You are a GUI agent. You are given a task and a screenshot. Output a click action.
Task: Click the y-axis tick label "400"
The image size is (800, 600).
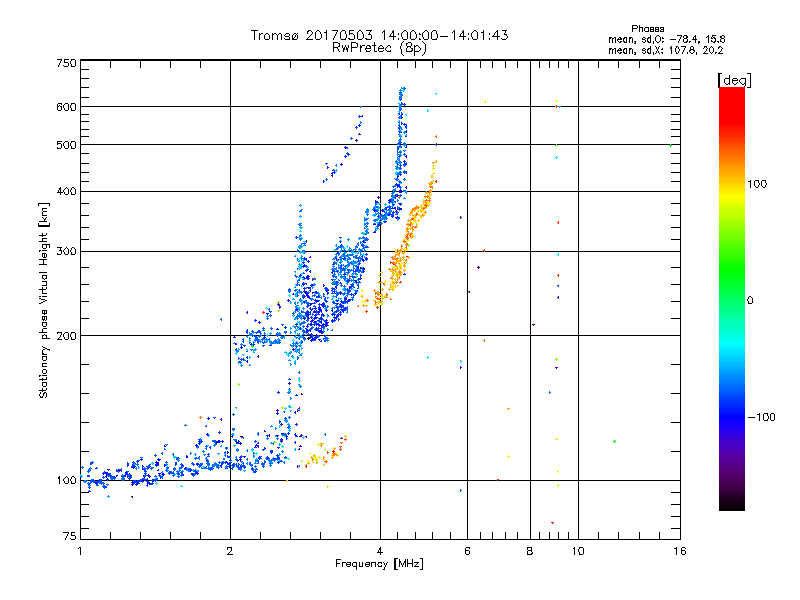66,191
